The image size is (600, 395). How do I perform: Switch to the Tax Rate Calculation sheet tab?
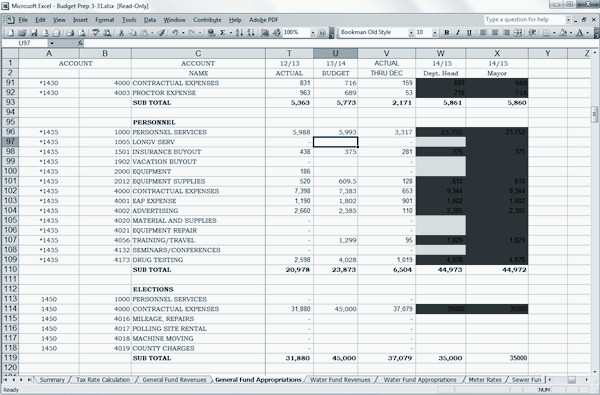point(103,380)
